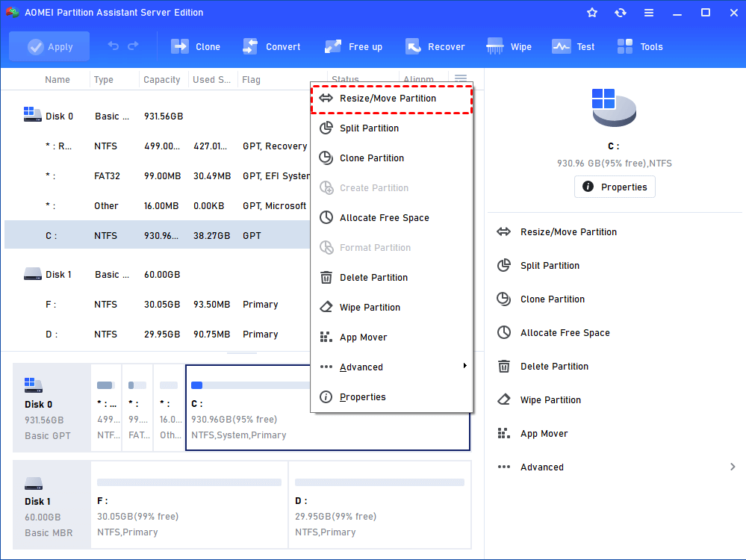This screenshot has width=746, height=560.
Task: Open the Convert toolbar menu
Action: (271, 46)
